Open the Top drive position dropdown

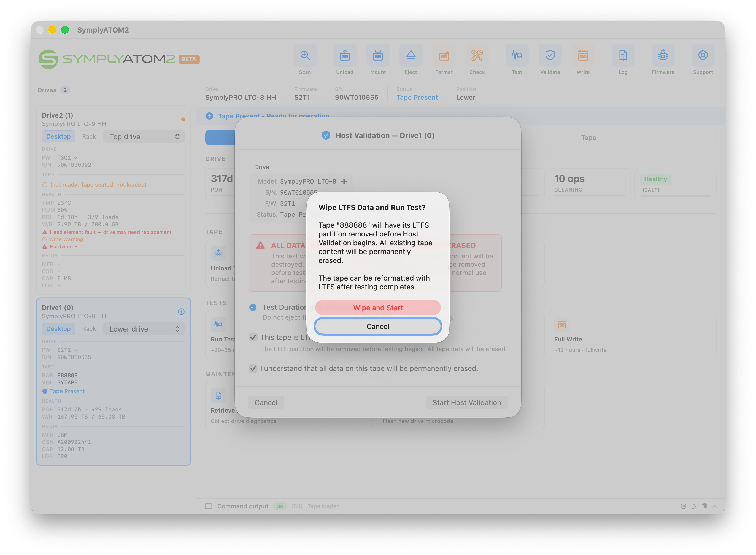144,136
